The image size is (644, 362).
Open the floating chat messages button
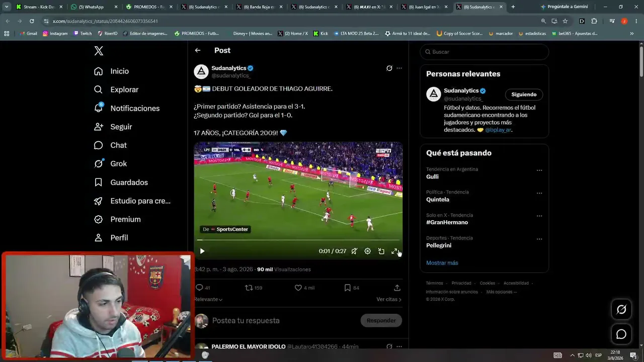621,334
